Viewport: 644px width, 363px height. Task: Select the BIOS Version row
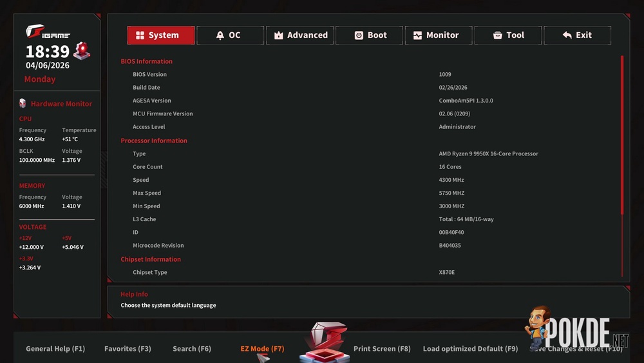click(148, 75)
